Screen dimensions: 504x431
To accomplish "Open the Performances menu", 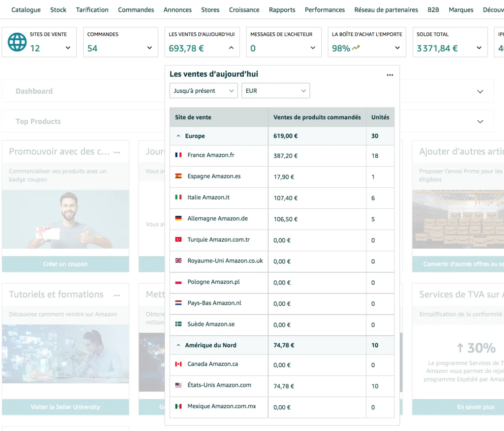I will (x=325, y=10).
